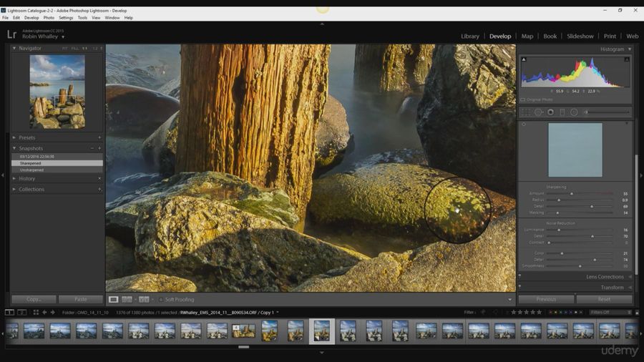Image resolution: width=644 pixels, height=362 pixels.
Task: Toggle second monitor display button
Action: [21, 313]
